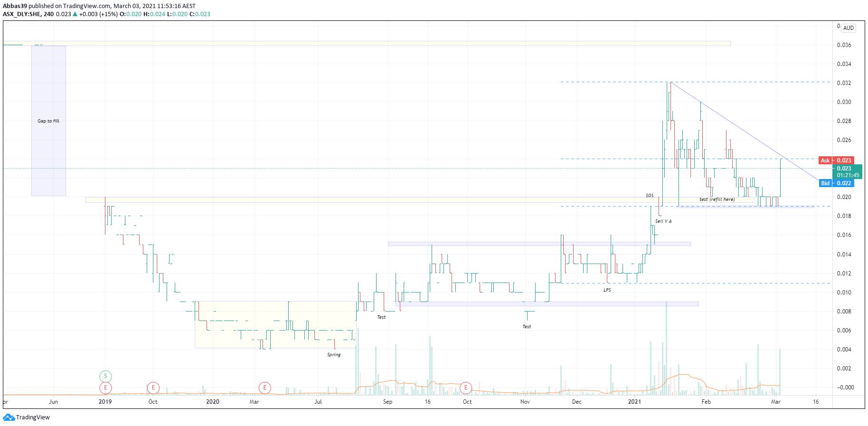
Task: Click the 2021 label on time axis
Action: (634, 402)
